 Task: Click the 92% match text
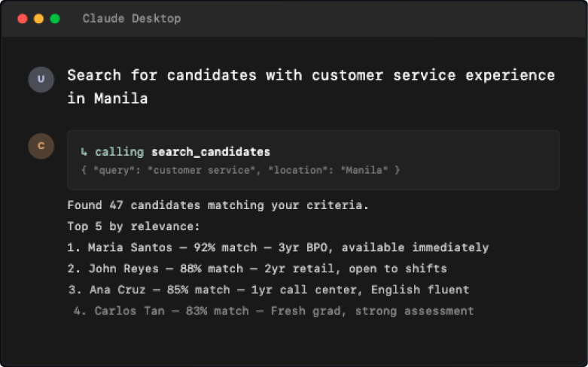[x=225, y=247]
